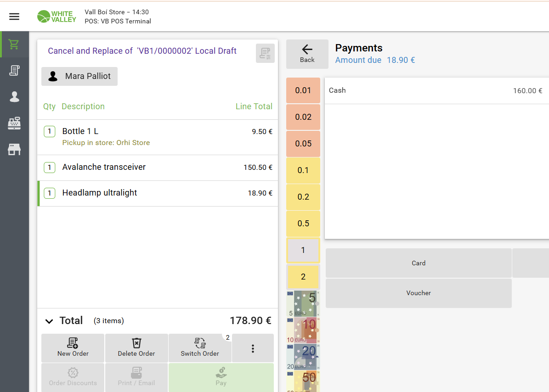Screen dimensions: 549x392
Task: Go Back from Payments
Action: (x=307, y=54)
